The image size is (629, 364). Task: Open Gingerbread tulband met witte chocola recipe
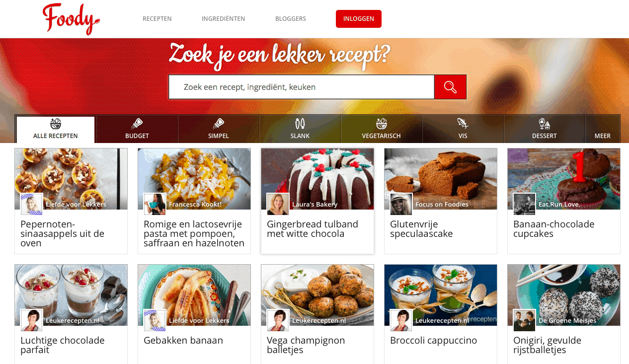point(313,229)
